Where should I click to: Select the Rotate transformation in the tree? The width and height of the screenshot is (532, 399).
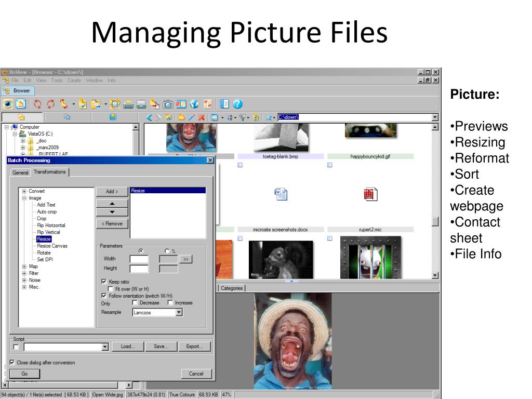(x=44, y=253)
